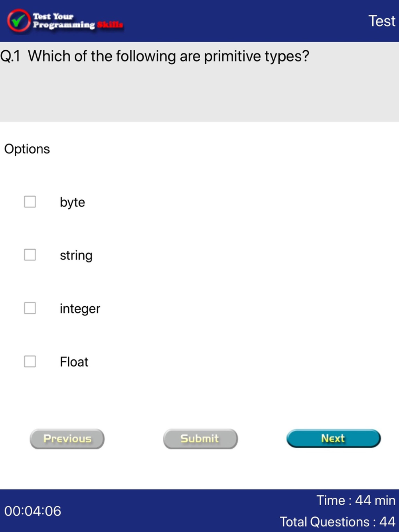This screenshot has height=532, width=399.
Task: Click the 'Test' header title
Action: (x=381, y=21)
